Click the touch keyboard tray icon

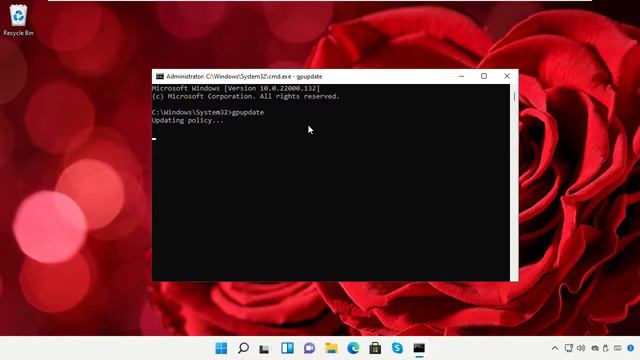click(618, 348)
